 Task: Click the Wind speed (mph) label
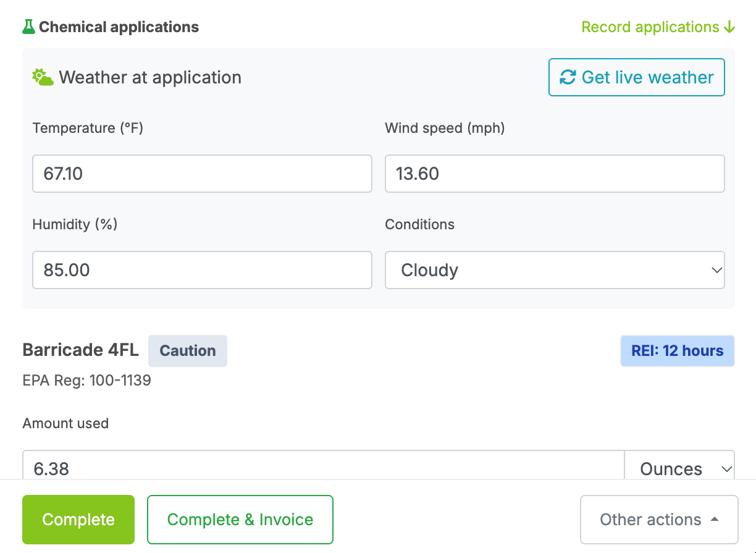[x=445, y=128]
